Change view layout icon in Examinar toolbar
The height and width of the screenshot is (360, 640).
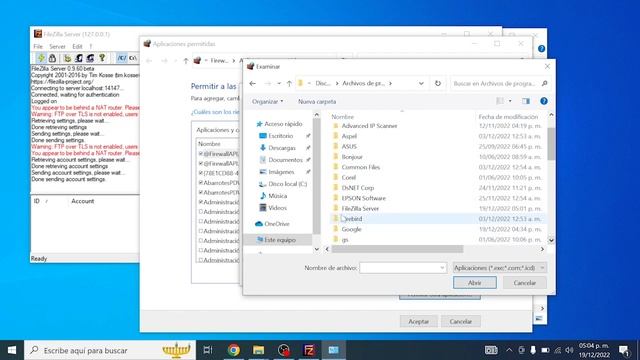click(x=500, y=101)
